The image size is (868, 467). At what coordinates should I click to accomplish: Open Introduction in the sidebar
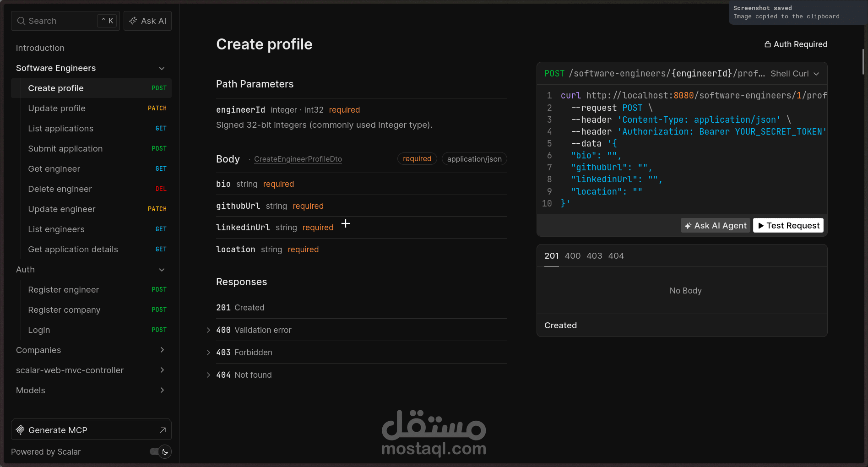point(92,48)
